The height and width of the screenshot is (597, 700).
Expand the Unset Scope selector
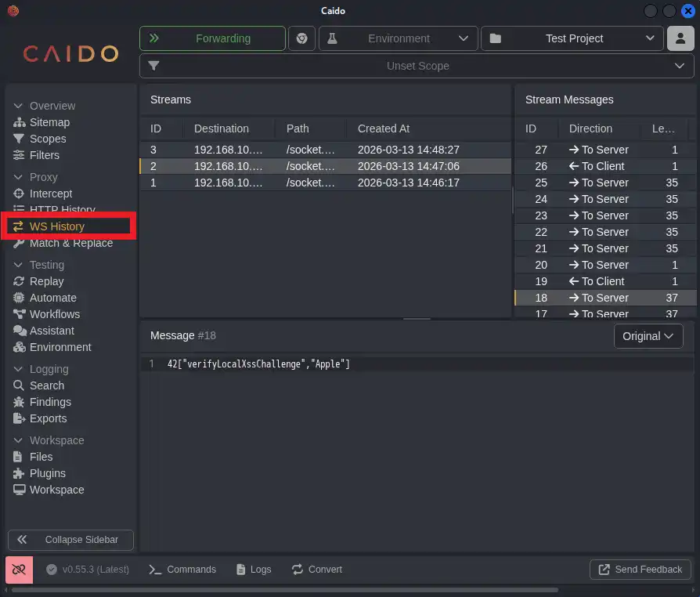[416, 66]
